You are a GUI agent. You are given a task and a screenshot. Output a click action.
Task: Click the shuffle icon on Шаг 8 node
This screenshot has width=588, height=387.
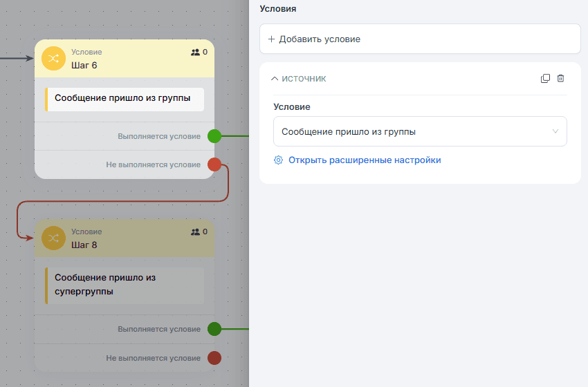[x=53, y=238]
